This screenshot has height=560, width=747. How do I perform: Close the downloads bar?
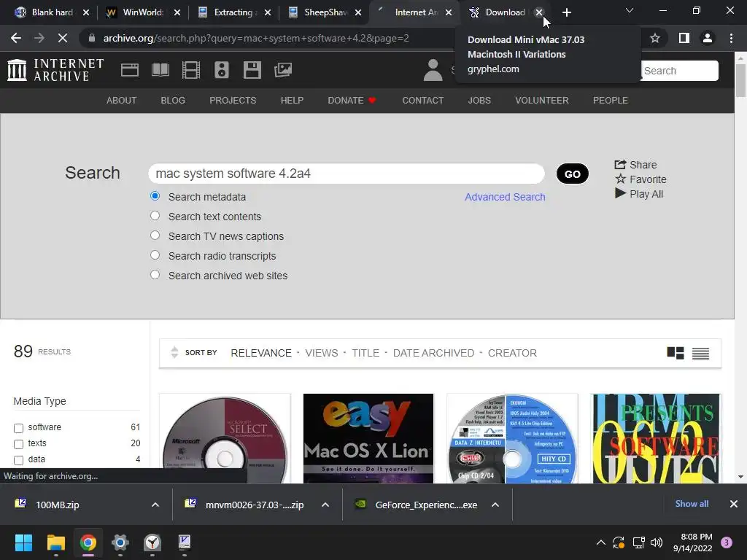coord(734,504)
